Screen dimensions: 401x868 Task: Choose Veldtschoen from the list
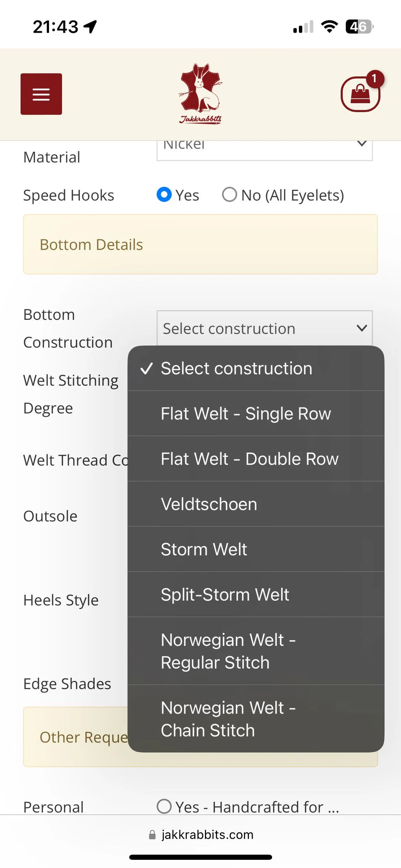(x=209, y=504)
